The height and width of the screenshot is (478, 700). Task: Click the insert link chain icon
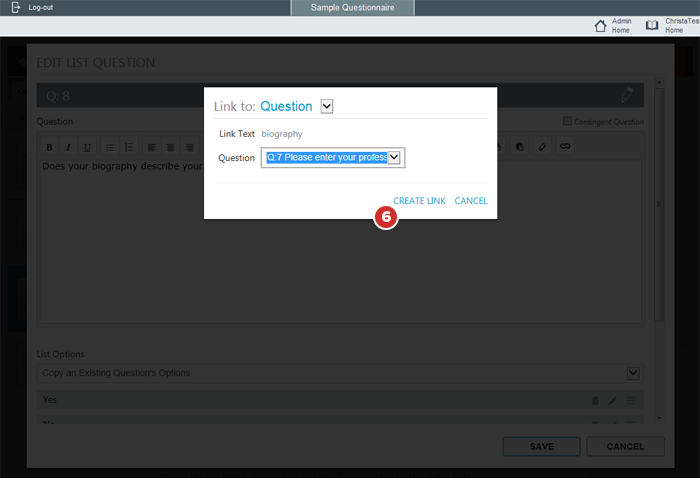point(565,147)
